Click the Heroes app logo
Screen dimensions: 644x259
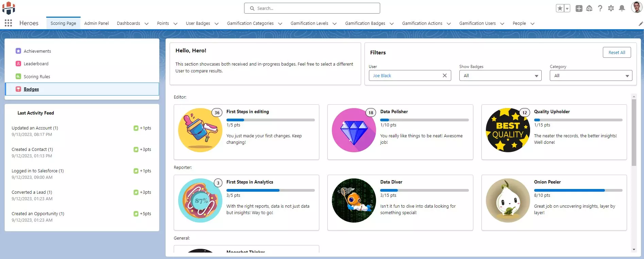click(x=9, y=8)
